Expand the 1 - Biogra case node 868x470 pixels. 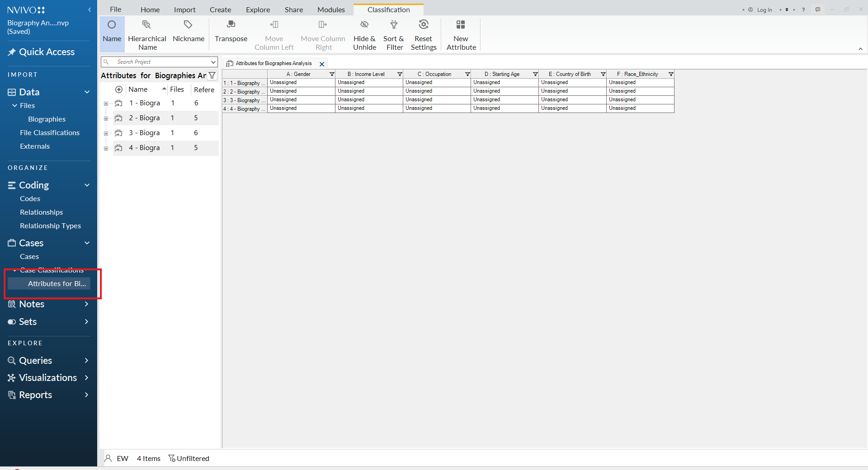coord(106,103)
